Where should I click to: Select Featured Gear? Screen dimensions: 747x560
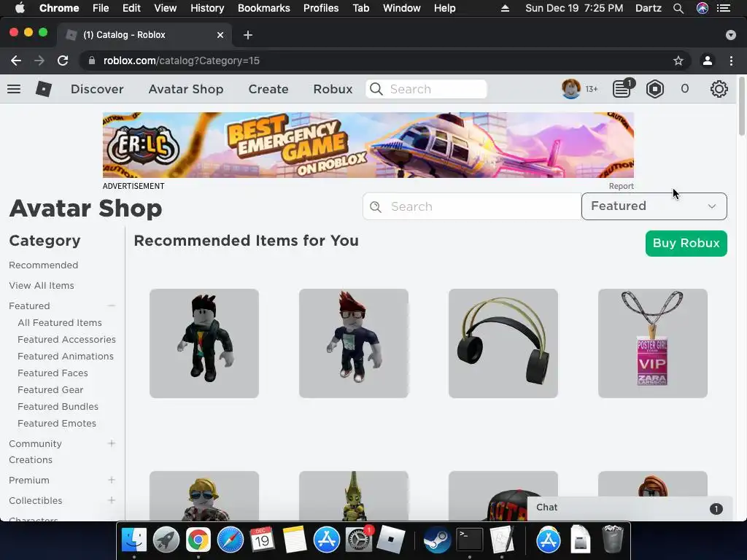pyautogui.click(x=50, y=389)
